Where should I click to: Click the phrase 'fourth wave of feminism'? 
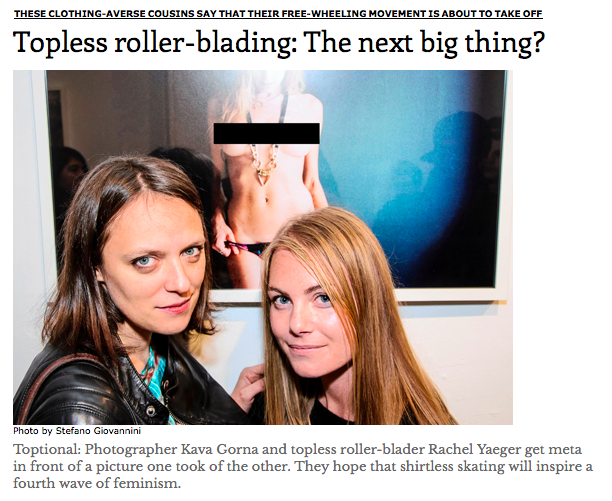[x=95, y=483]
